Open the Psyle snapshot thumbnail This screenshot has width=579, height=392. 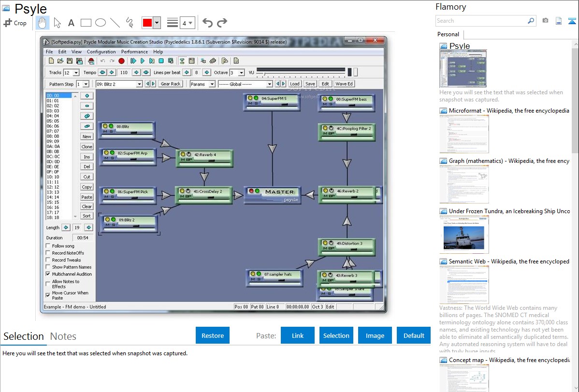coord(463,69)
